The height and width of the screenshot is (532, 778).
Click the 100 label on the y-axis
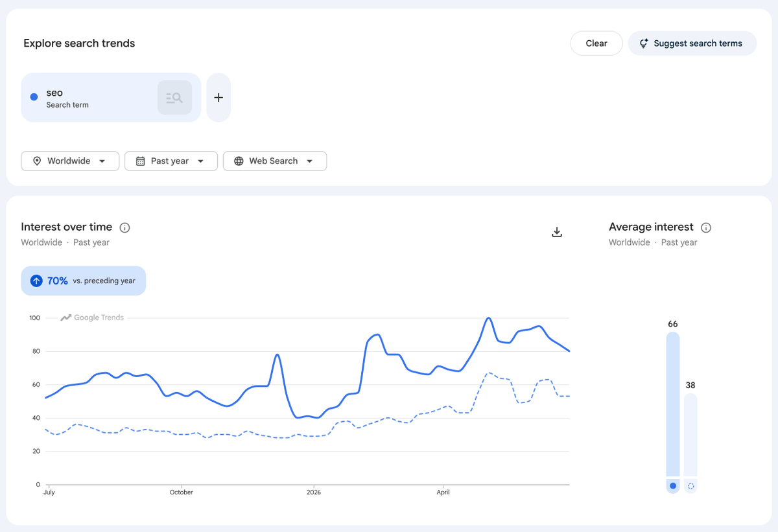pyautogui.click(x=34, y=318)
